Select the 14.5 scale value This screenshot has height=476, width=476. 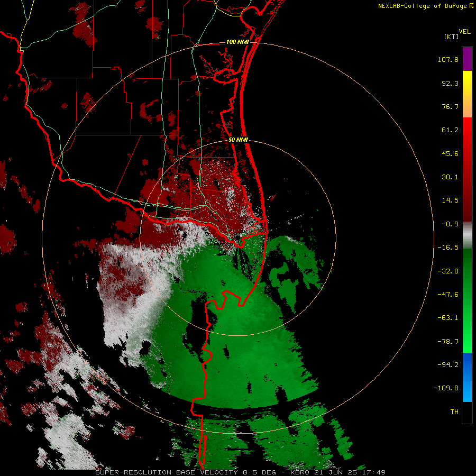coord(450,200)
